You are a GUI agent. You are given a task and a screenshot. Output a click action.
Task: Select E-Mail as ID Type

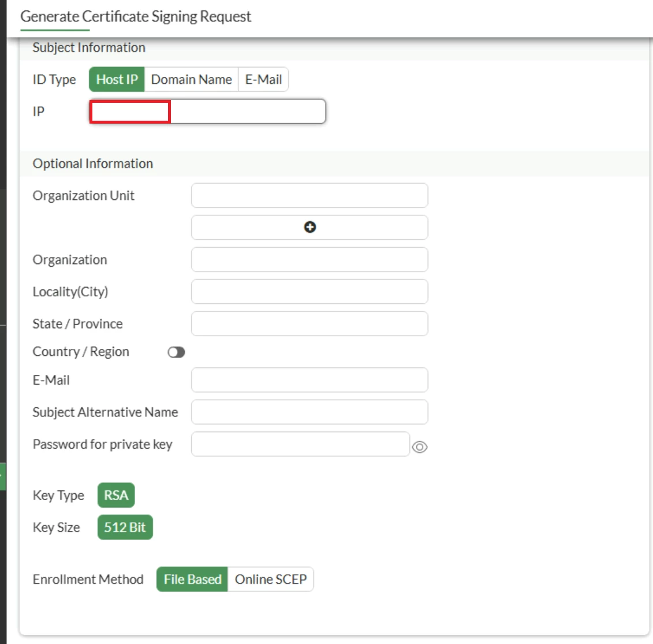263,79
